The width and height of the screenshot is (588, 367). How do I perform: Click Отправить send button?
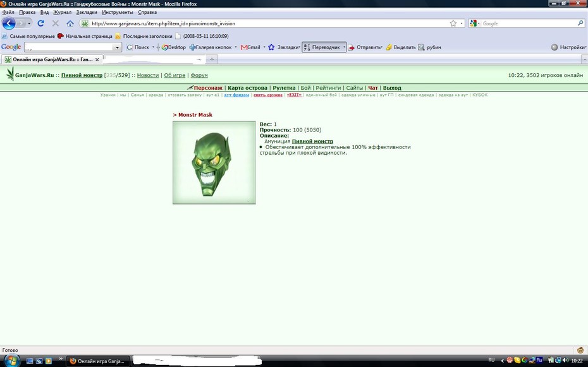(365, 47)
